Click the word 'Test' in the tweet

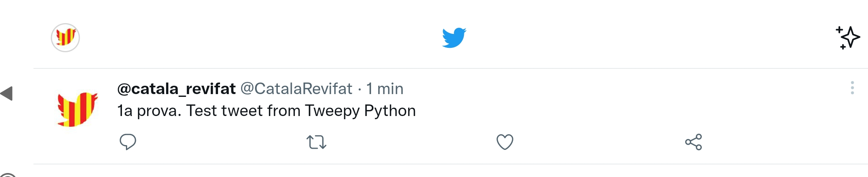tap(202, 111)
